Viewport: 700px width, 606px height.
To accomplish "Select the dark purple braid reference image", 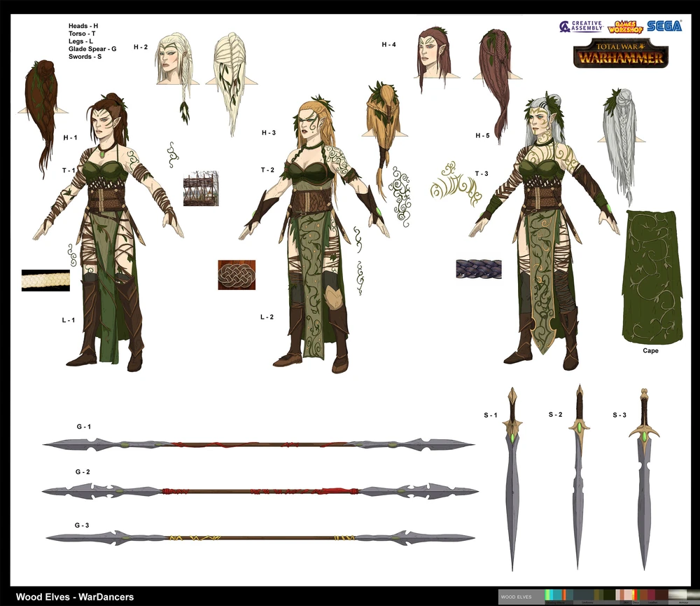I will (x=479, y=269).
